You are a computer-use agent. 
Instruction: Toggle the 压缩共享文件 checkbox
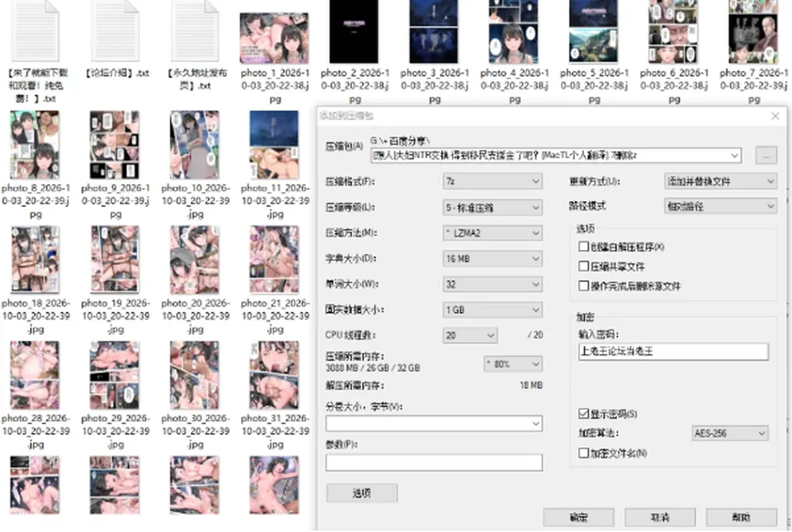[x=583, y=266]
